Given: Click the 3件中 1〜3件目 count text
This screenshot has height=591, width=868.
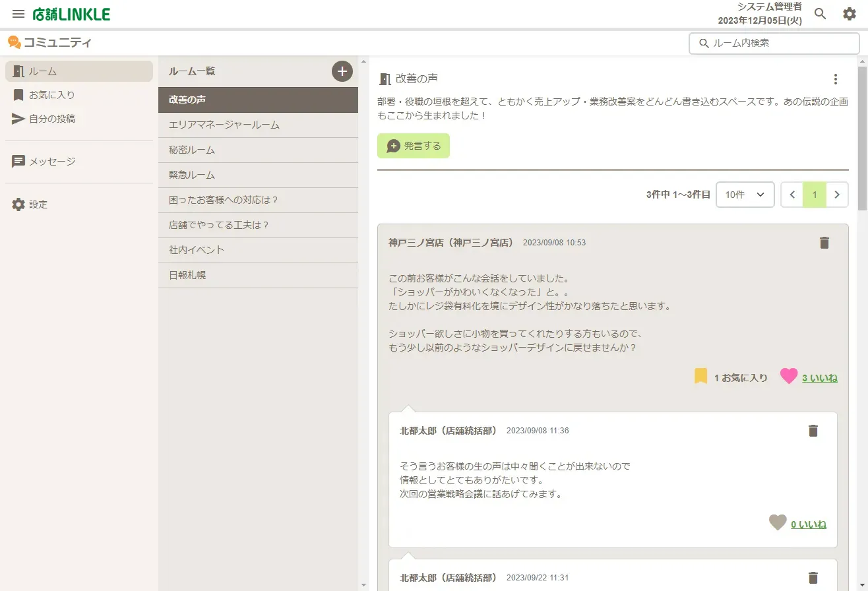Looking at the screenshot, I should tap(678, 195).
